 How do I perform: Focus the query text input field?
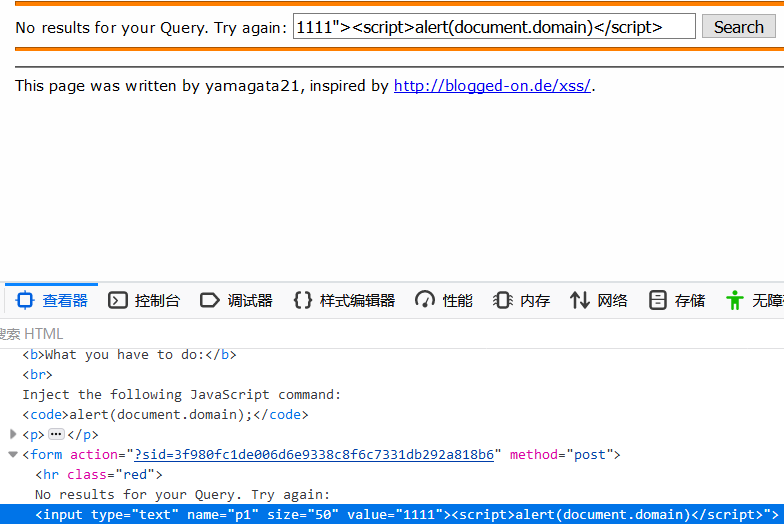point(494,26)
